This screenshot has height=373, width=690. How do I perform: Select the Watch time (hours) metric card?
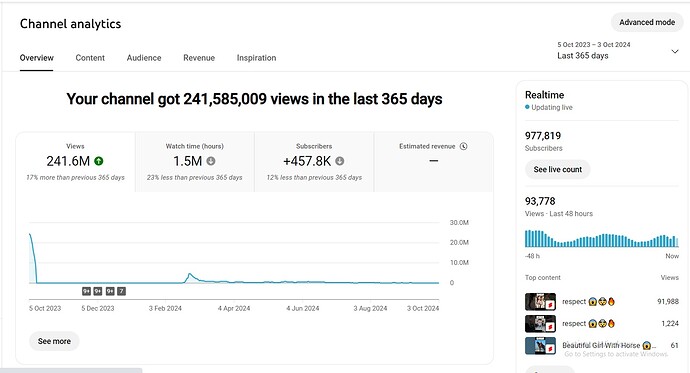coord(195,161)
